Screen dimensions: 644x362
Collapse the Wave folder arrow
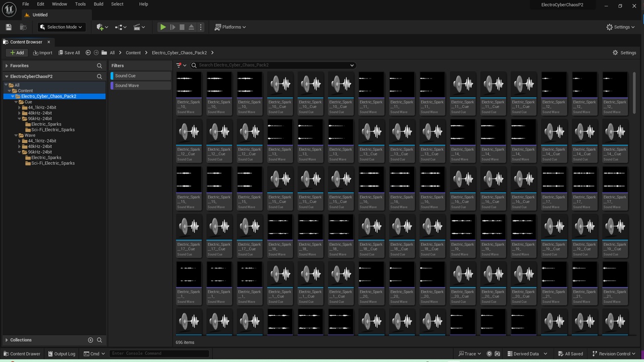[16, 135]
